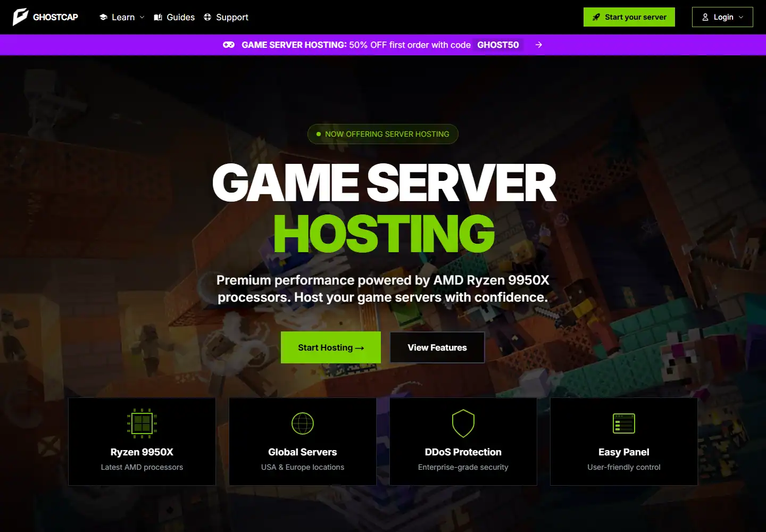Open the Guides page
Screen dimensions: 766x532
pos(174,17)
